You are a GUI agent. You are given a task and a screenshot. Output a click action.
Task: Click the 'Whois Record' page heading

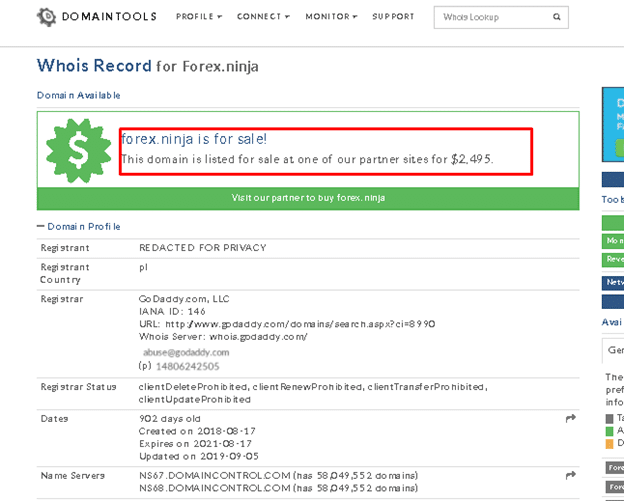pyautogui.click(x=94, y=66)
